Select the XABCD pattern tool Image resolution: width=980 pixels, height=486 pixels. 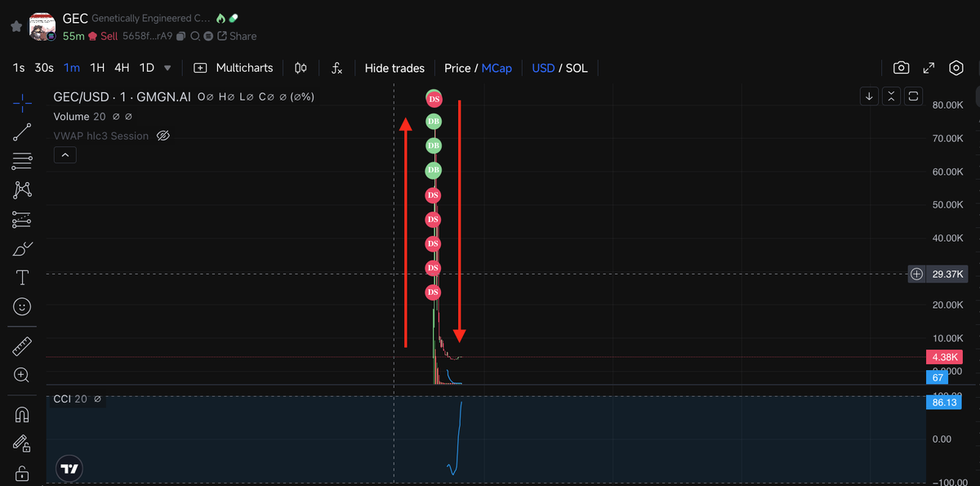pos(22,189)
